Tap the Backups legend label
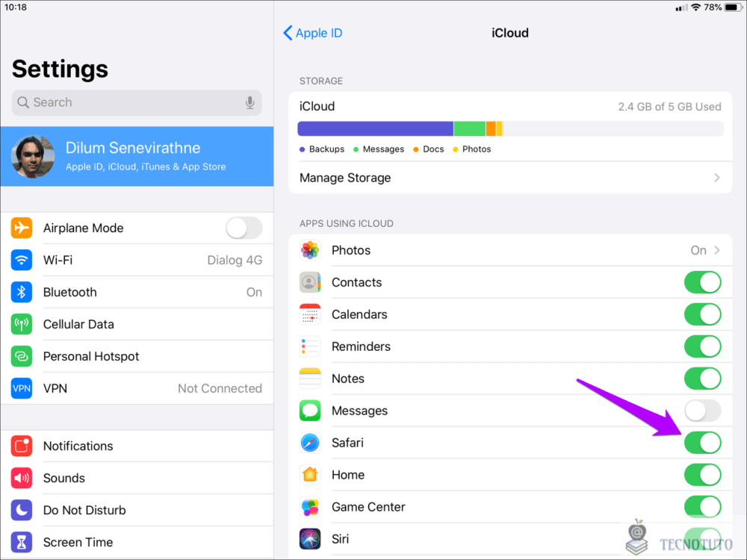 click(327, 149)
